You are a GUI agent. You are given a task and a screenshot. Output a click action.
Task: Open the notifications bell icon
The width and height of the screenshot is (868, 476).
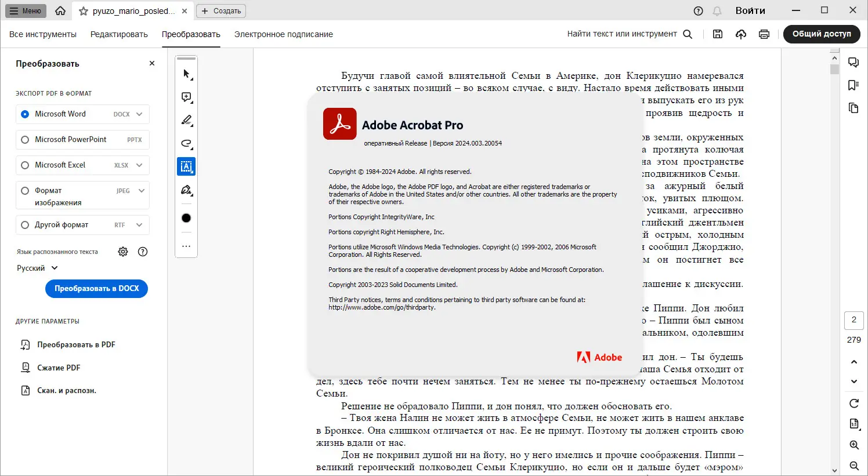click(717, 11)
